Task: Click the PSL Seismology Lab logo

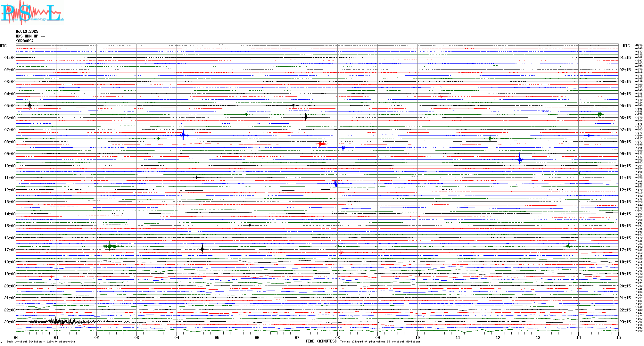Action: point(32,13)
